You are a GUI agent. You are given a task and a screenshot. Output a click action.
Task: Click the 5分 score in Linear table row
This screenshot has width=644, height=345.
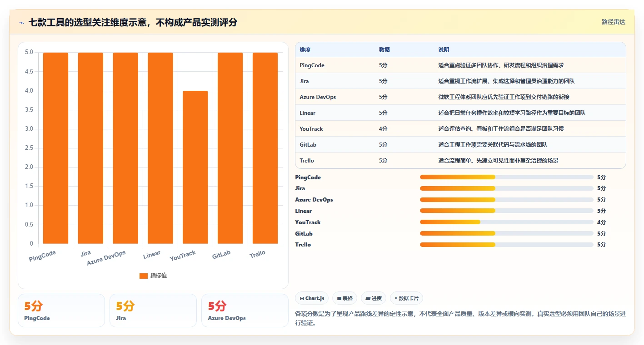tap(383, 113)
